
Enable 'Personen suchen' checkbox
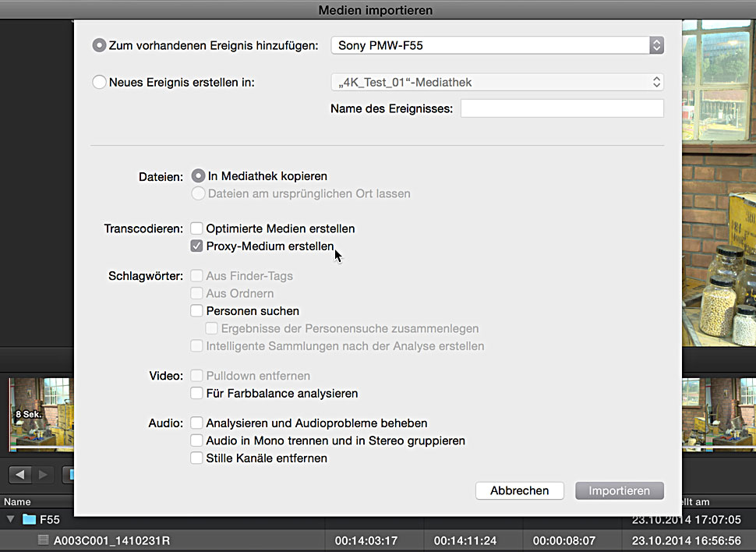tap(197, 311)
